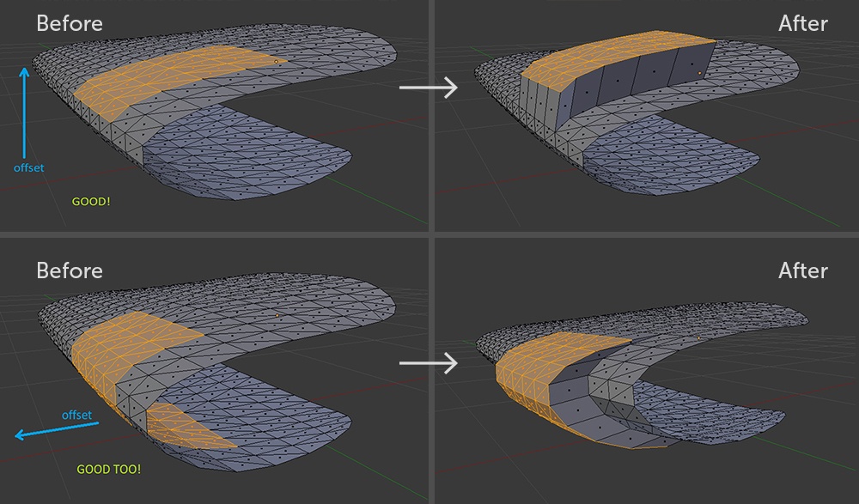
Task: Click the Before label in the bottom panel
Action: [x=70, y=271]
